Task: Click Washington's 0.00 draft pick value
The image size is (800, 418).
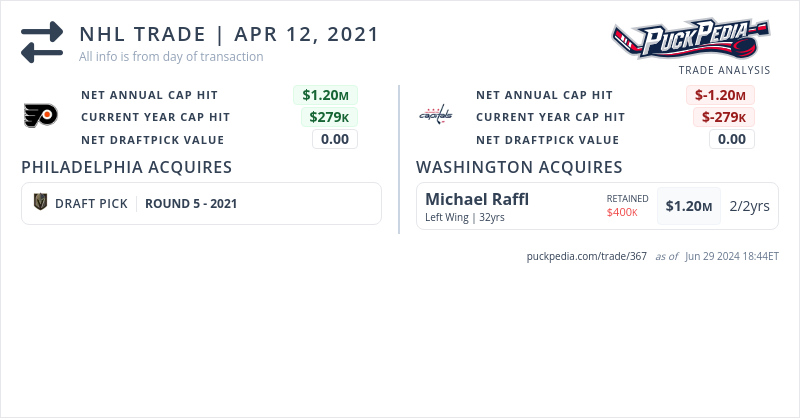Action: (x=732, y=139)
